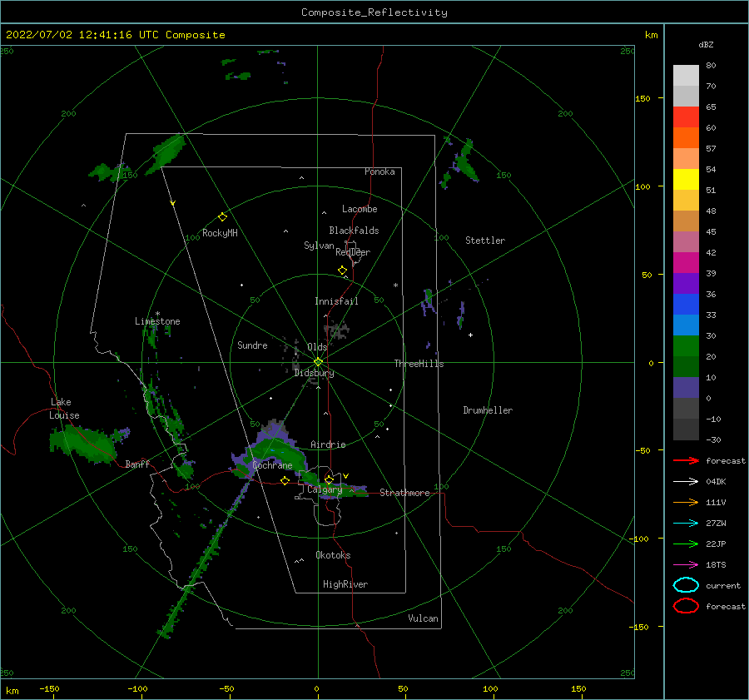This screenshot has width=749, height=700.
Task: Click the red forecast arrow legend icon
Action: (686, 460)
